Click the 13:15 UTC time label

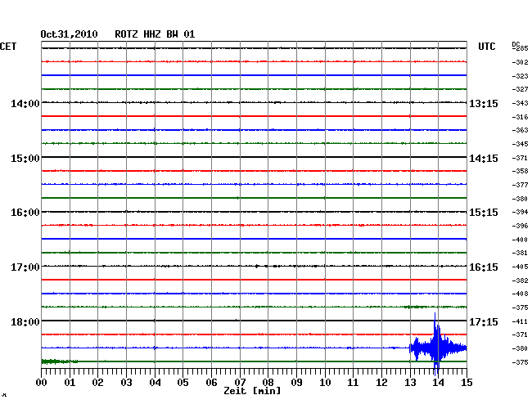484,103
